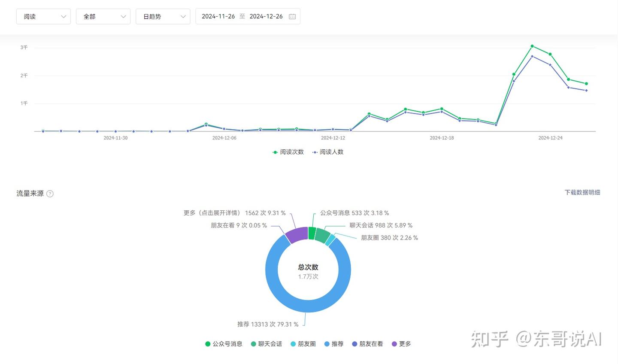
Task: Click the purple 更多 donut segment
Action: click(297, 235)
